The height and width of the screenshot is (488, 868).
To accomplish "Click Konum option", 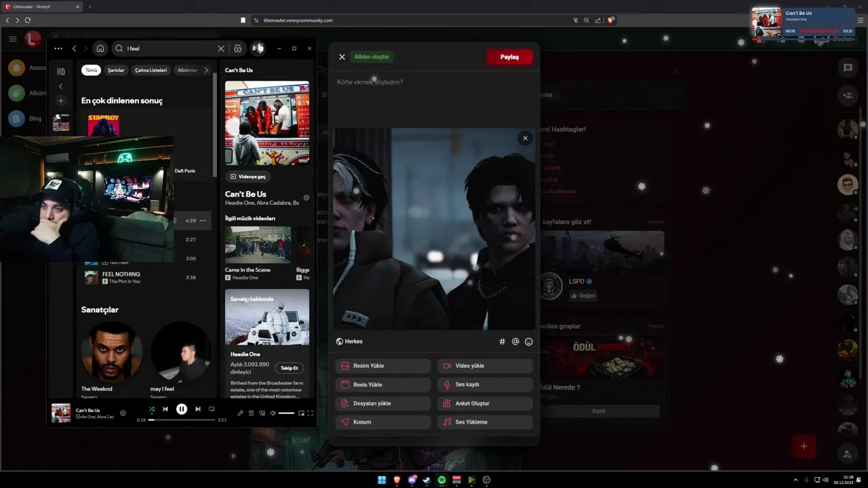I will click(x=383, y=422).
